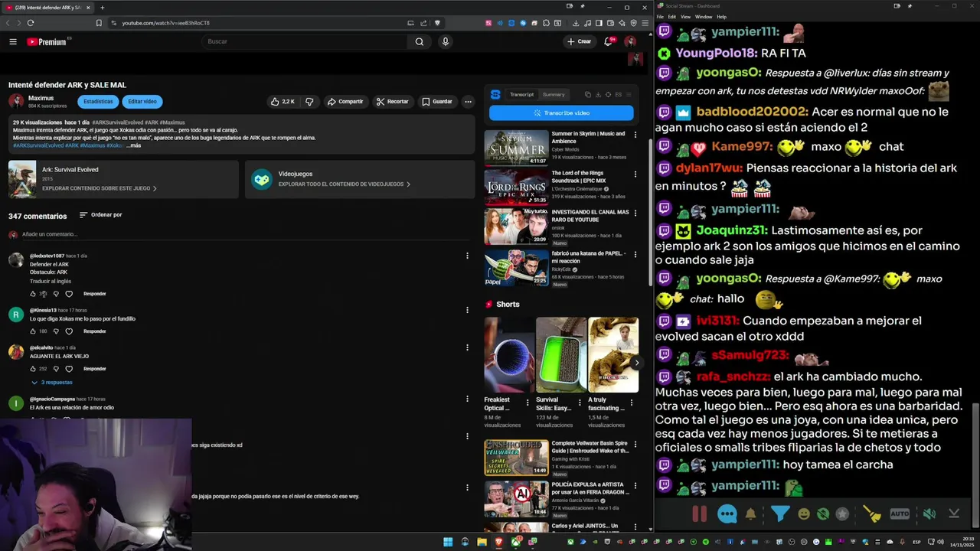Click the Estadísticas button
Screen dimensions: 980x551
pos(98,101)
